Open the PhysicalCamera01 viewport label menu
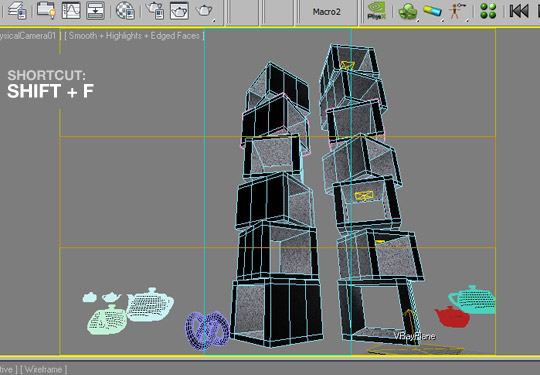Screen dimensions: 540x375 (x=28, y=36)
